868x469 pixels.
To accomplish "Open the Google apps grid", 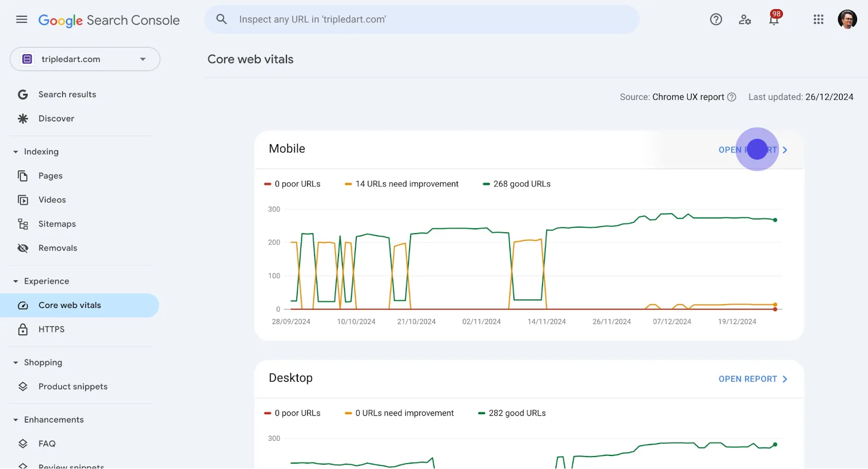I will pyautogui.click(x=819, y=20).
